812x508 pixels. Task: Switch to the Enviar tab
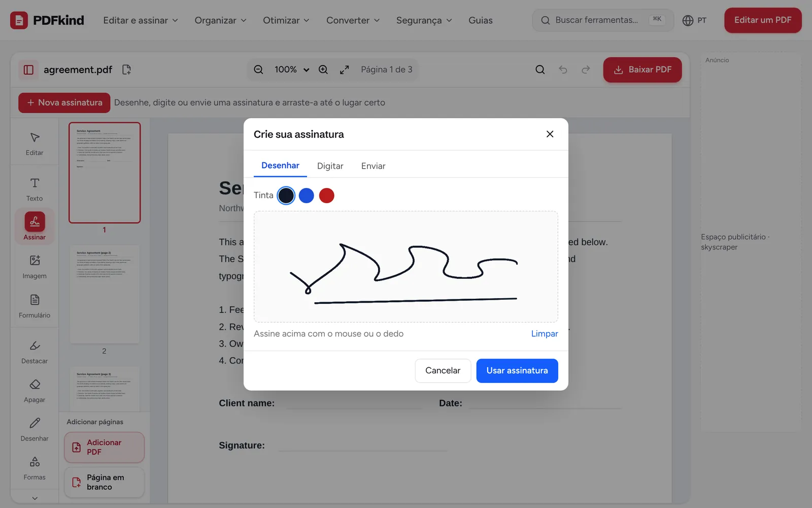374,166
